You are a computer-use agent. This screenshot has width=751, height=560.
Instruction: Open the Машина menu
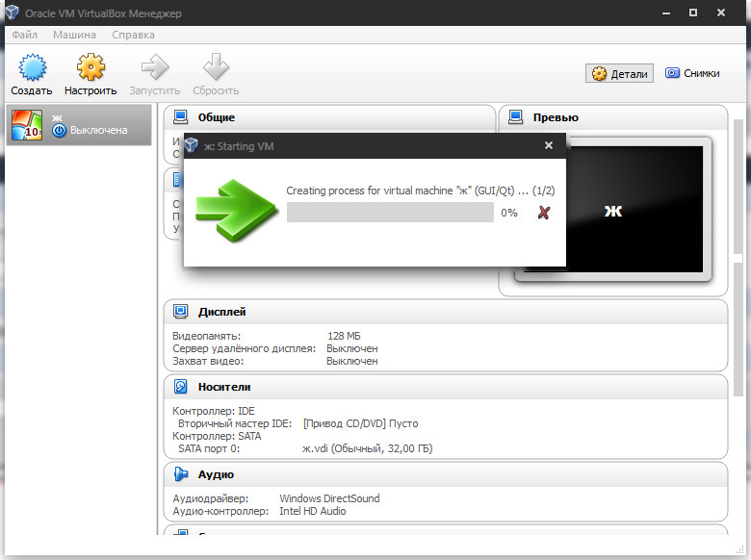point(74,35)
